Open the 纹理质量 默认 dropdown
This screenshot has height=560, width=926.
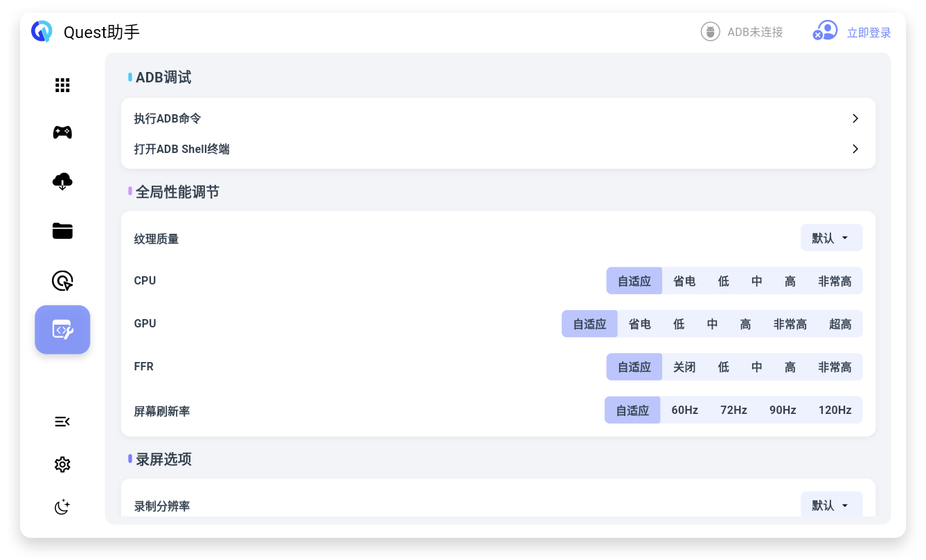831,237
